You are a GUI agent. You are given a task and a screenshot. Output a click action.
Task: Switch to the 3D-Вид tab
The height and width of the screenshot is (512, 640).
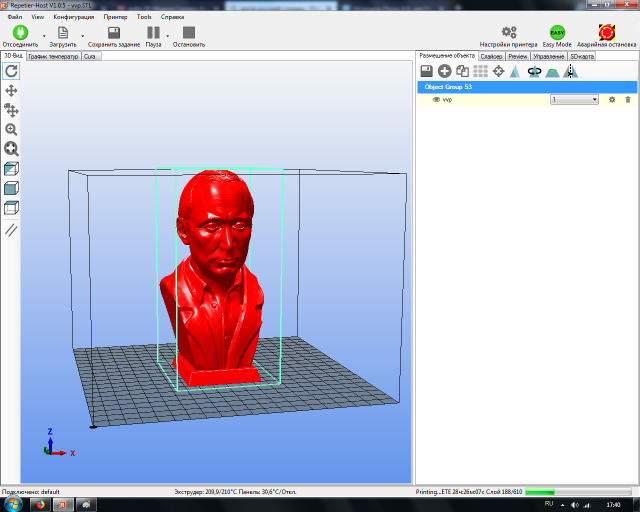coord(13,56)
